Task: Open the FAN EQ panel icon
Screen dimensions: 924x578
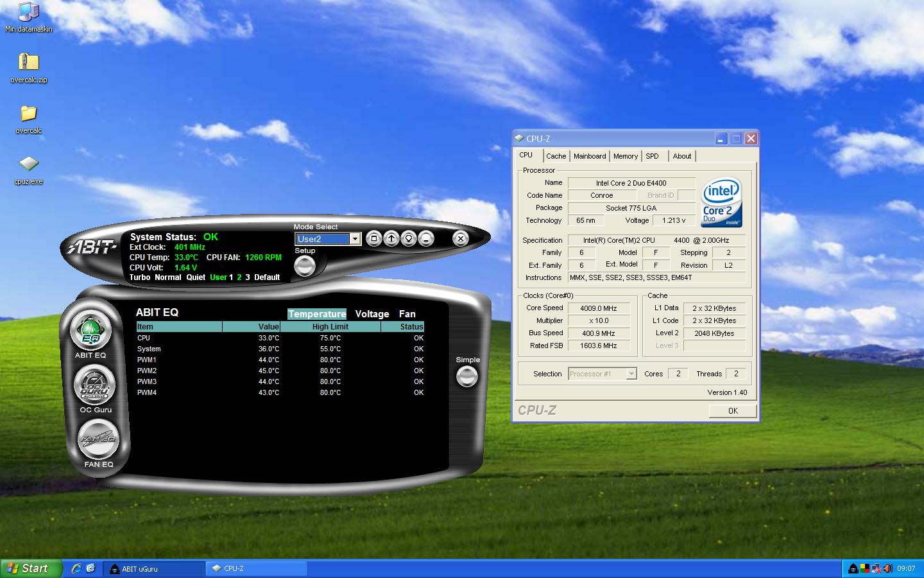Action: click(98, 439)
